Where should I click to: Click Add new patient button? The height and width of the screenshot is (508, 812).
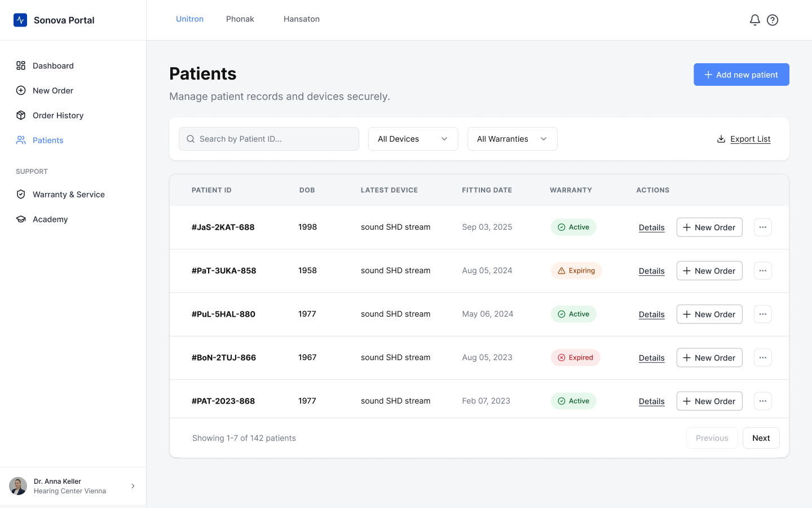pyautogui.click(x=742, y=75)
